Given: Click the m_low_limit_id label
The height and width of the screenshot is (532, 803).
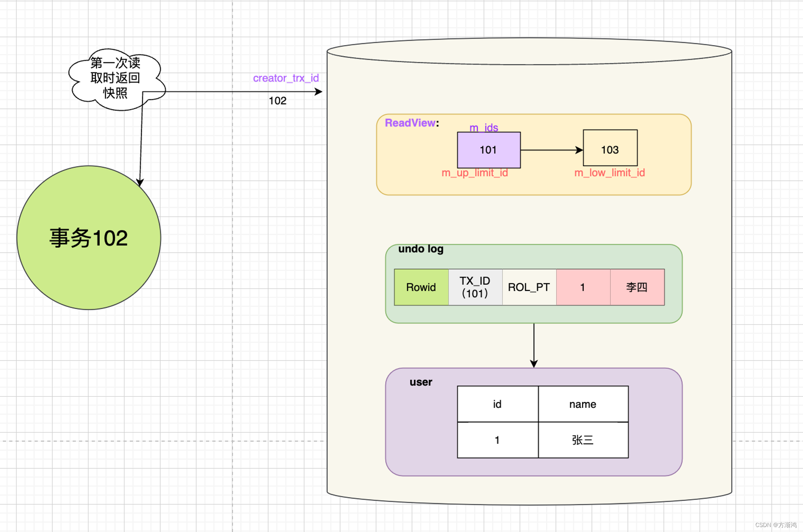Looking at the screenshot, I should 609,173.
